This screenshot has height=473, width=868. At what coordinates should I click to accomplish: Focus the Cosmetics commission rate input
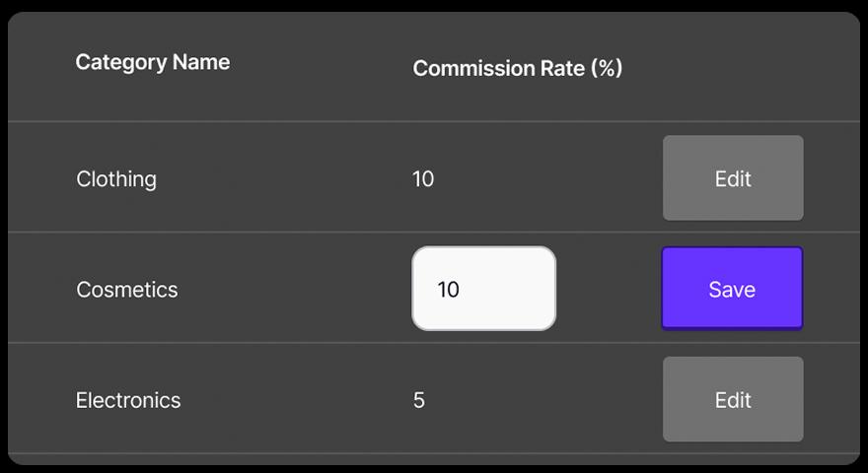(483, 289)
